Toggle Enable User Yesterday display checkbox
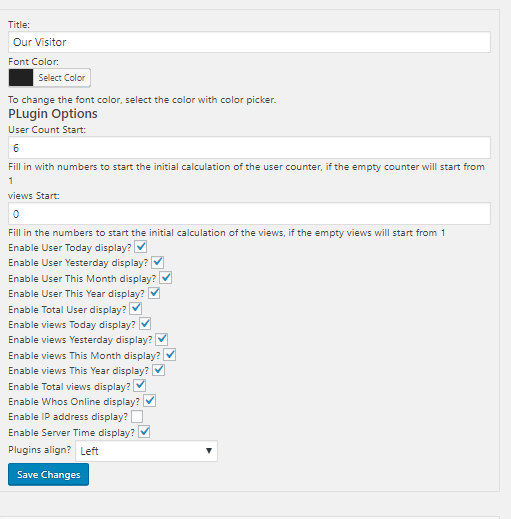Screen dimensions: 511x519 [157, 262]
